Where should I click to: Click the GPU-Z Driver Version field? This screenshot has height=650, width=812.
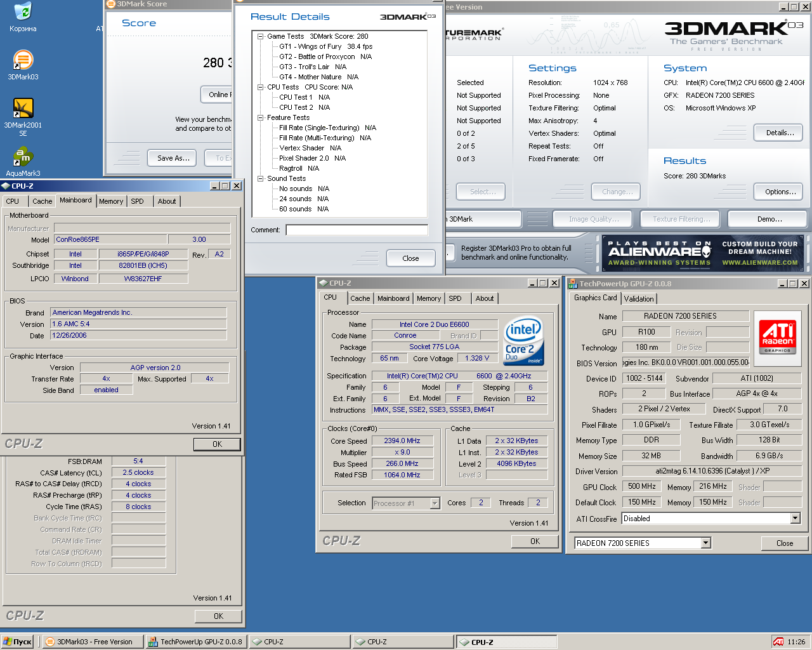(x=712, y=472)
